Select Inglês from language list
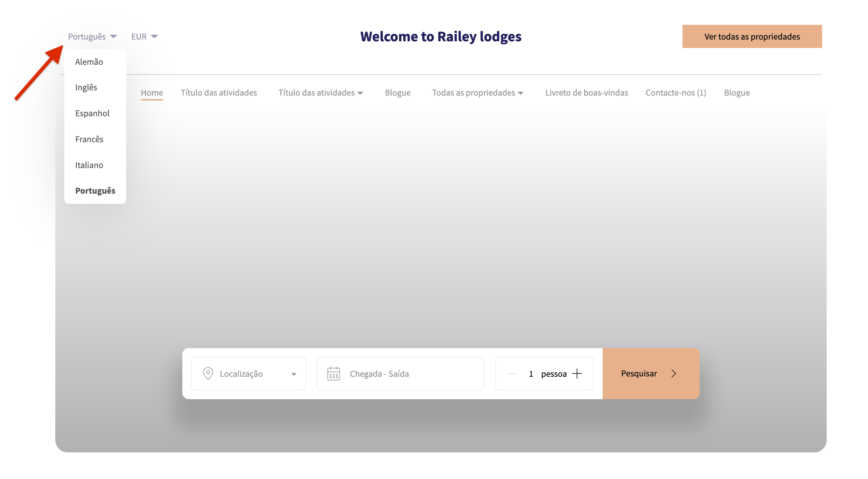The image size is (868, 479). coord(86,88)
